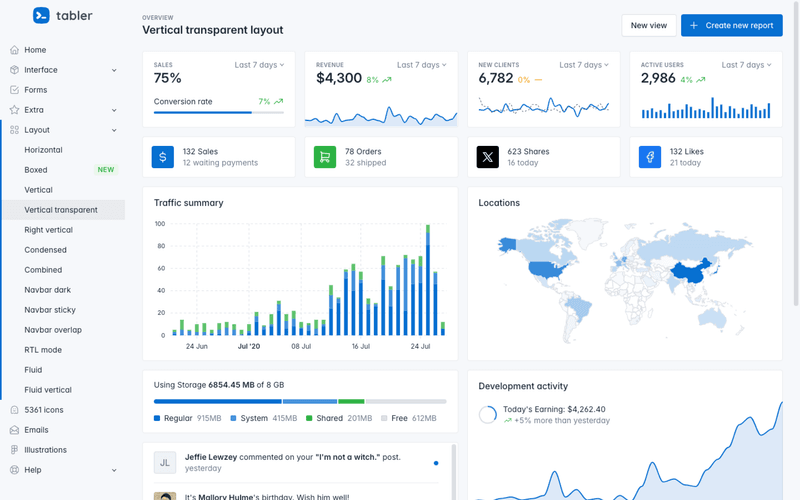The height and width of the screenshot is (500, 800).
Task: Open the New Clients Last 7 days dropdown
Action: coord(584,65)
